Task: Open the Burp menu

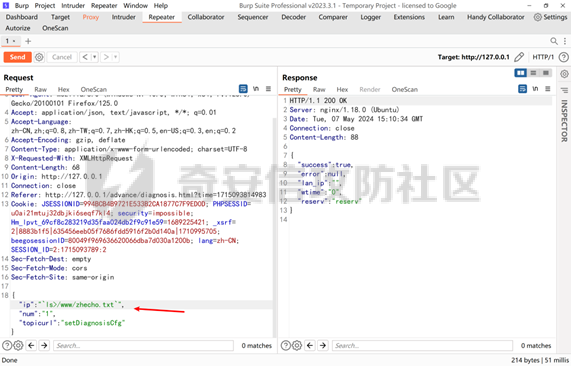Action: coord(22,5)
